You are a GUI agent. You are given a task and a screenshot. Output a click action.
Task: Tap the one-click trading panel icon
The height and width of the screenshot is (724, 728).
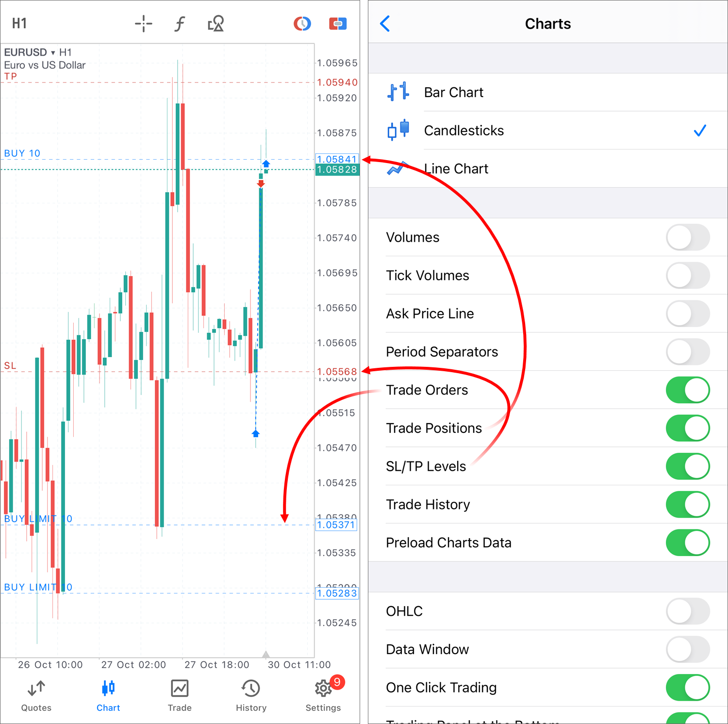(x=338, y=23)
